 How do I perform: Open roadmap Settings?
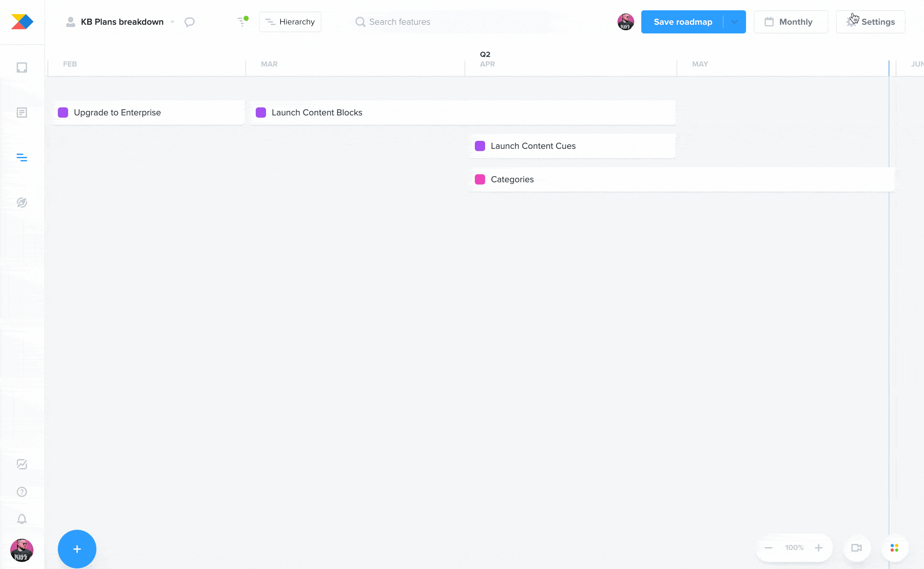coord(871,22)
